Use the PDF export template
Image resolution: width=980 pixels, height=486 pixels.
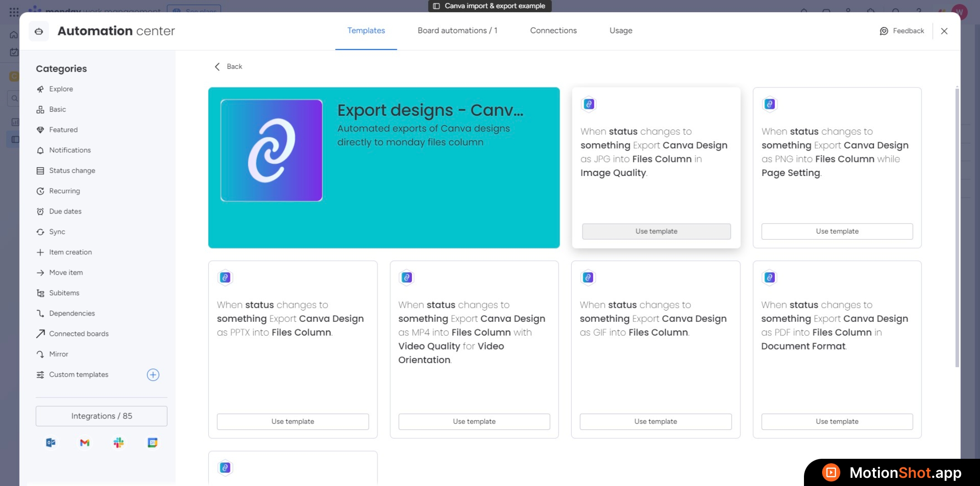[x=837, y=422]
